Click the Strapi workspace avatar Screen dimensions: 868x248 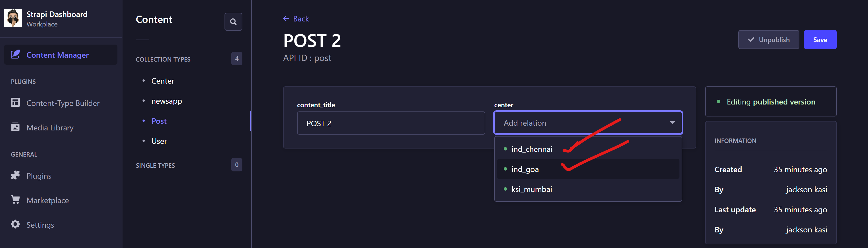click(13, 18)
